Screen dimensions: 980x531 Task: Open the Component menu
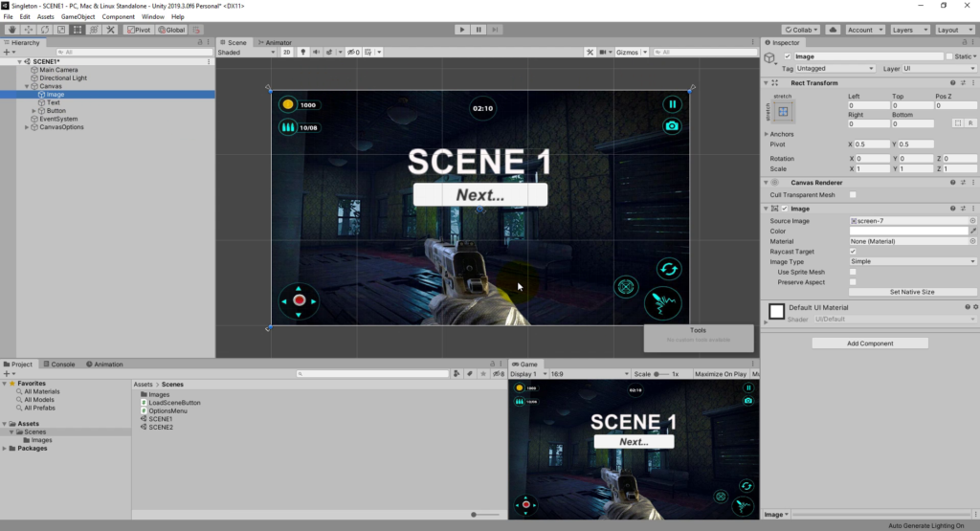(118, 17)
